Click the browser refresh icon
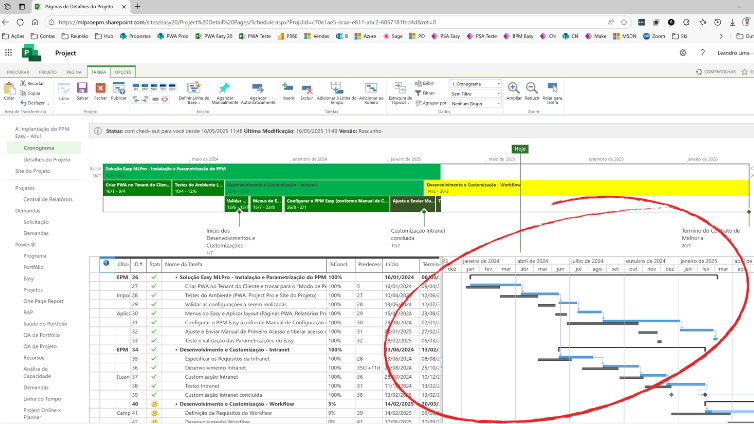The height and width of the screenshot is (424, 754). click(x=20, y=22)
